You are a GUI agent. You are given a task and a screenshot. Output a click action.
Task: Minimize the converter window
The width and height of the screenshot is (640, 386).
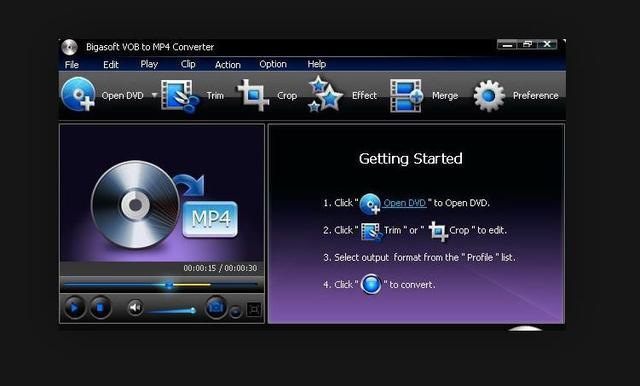[x=507, y=44]
